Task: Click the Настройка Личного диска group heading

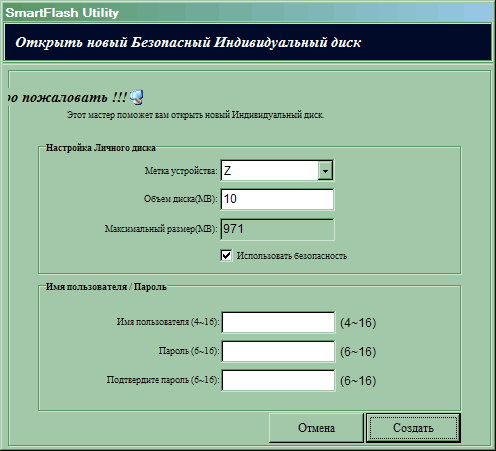Action: [100, 148]
